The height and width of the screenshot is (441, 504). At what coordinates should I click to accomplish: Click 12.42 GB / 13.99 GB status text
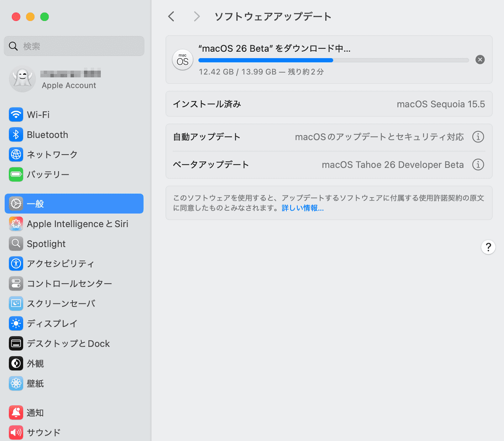pos(261,72)
